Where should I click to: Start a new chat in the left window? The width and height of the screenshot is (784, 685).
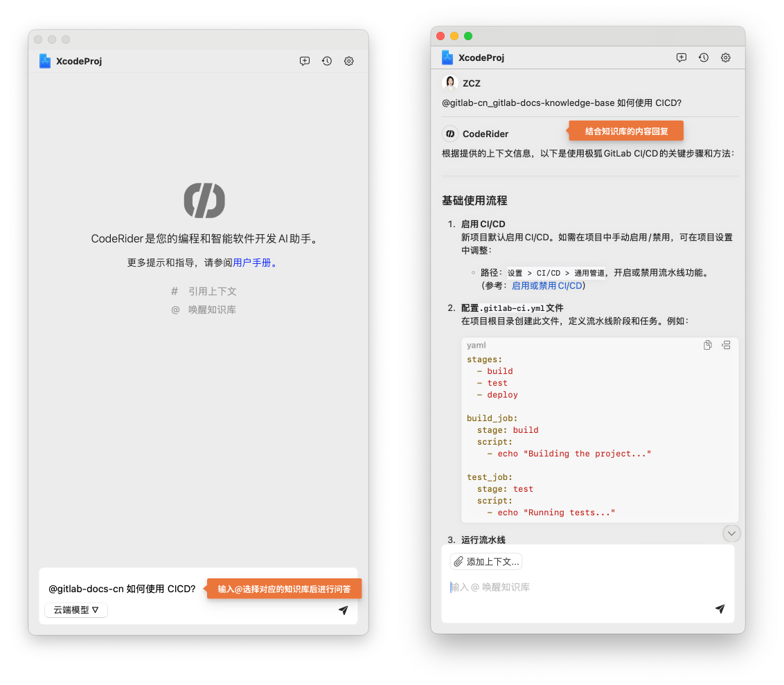coord(305,61)
